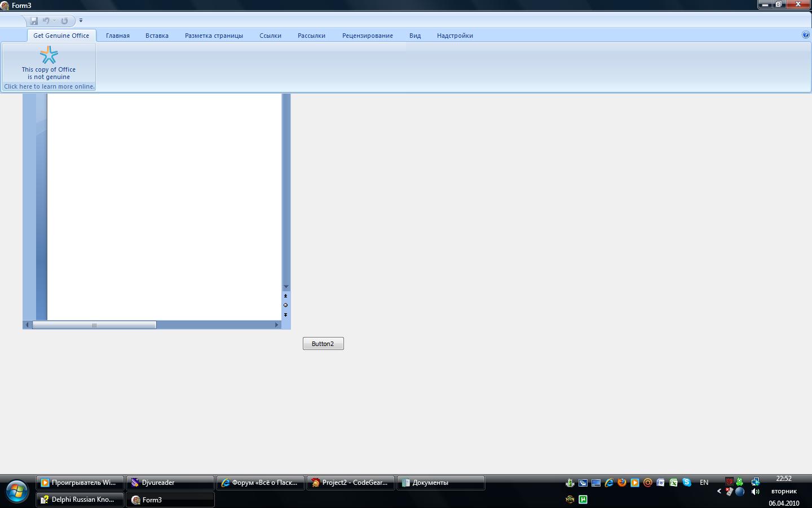The width and height of the screenshot is (812, 508).
Task: Expand the Customize Quick Access Toolbar dropdown
Action: coord(81,21)
